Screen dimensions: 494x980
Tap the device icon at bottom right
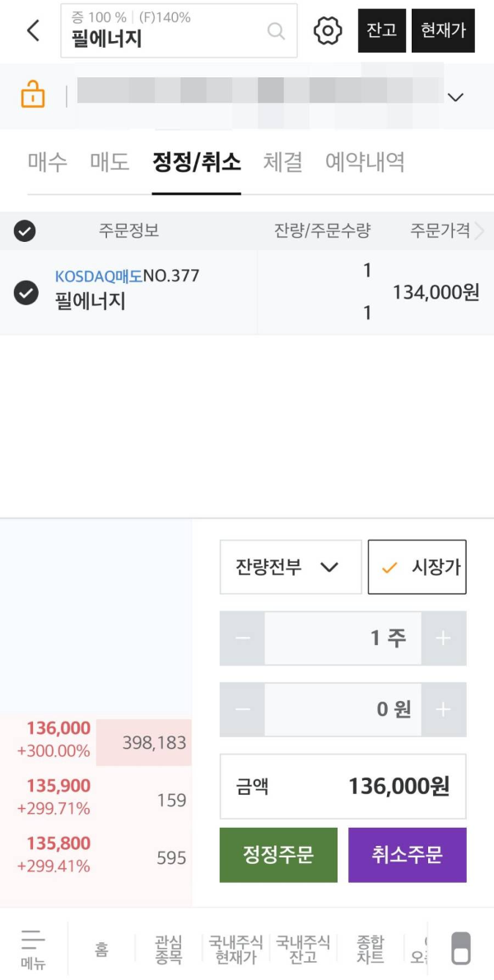460,948
